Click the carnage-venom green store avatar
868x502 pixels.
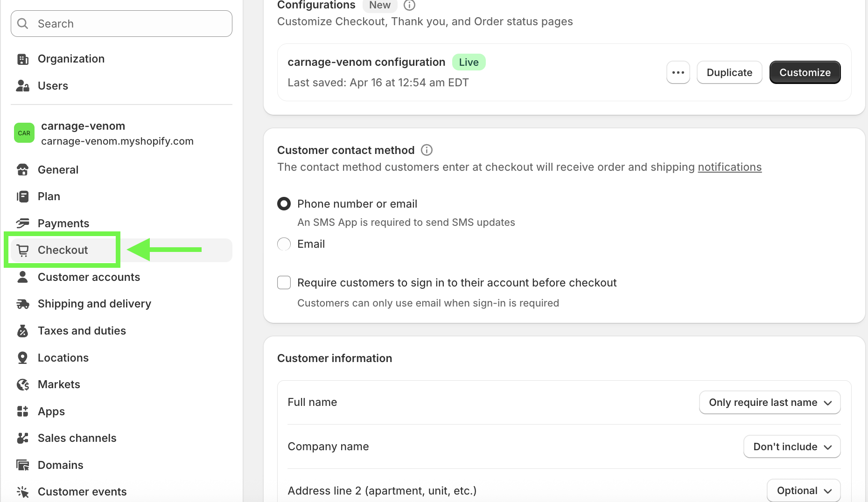[24, 133]
